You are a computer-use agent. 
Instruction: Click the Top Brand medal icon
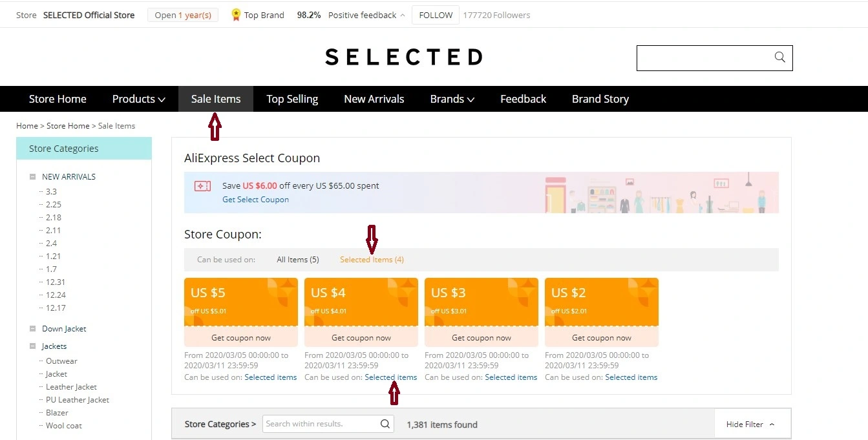pos(236,15)
